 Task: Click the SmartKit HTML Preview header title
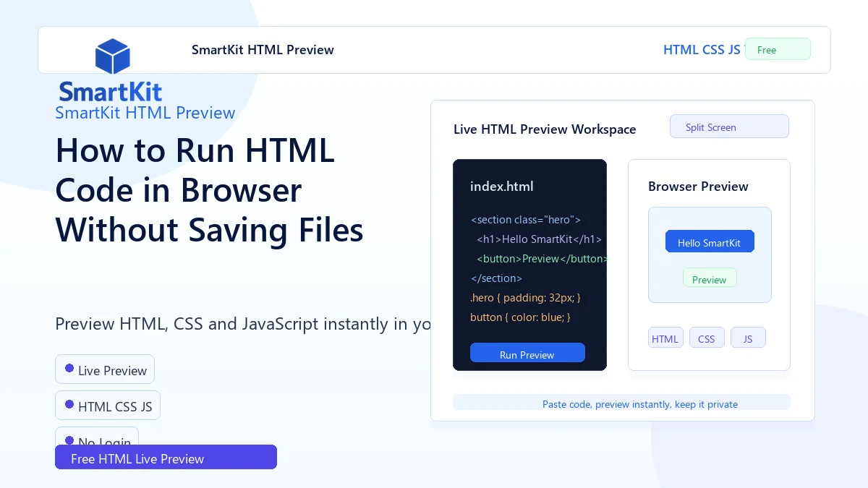263,50
